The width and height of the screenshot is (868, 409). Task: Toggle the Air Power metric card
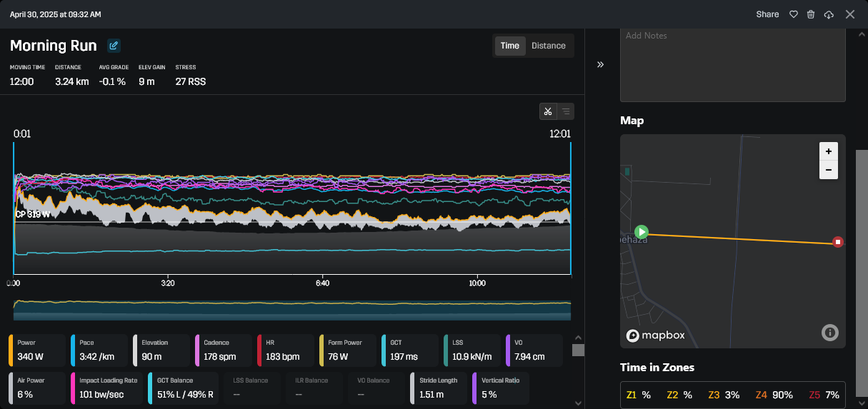pyautogui.click(x=36, y=388)
